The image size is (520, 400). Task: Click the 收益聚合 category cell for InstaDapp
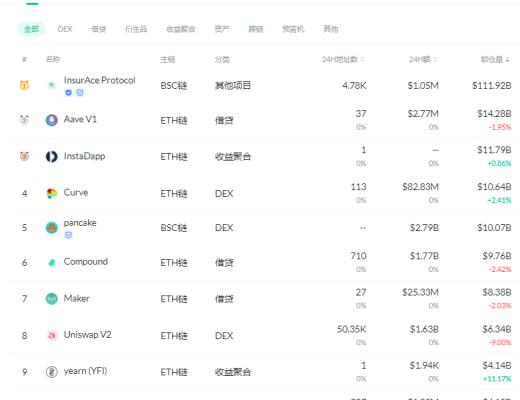[233, 157]
